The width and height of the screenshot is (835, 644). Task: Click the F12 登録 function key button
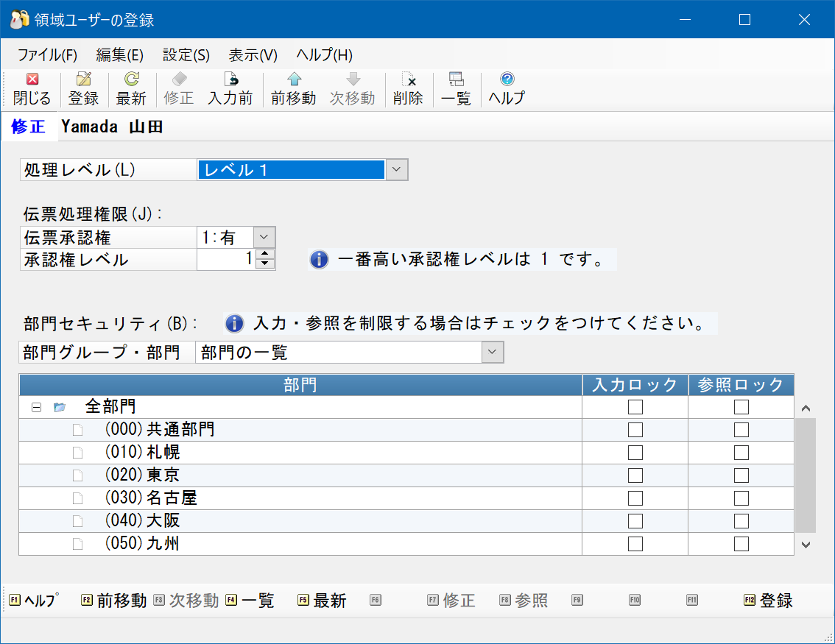pos(768,601)
